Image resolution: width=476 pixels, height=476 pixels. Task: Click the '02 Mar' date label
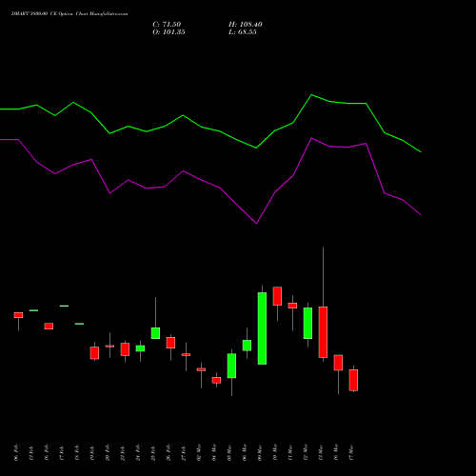tap(199, 452)
